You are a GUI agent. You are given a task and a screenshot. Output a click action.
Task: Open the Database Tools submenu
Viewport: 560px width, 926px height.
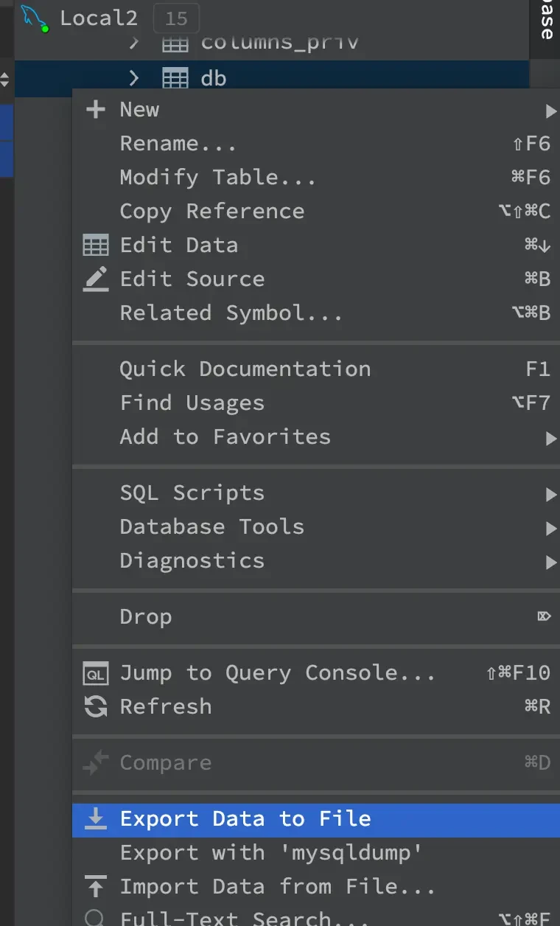click(211, 527)
